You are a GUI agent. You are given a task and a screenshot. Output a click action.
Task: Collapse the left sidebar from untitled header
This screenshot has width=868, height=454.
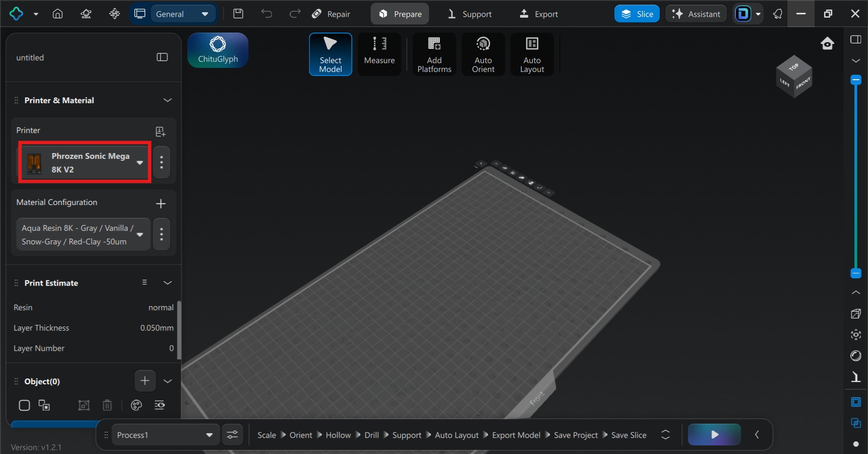click(162, 57)
